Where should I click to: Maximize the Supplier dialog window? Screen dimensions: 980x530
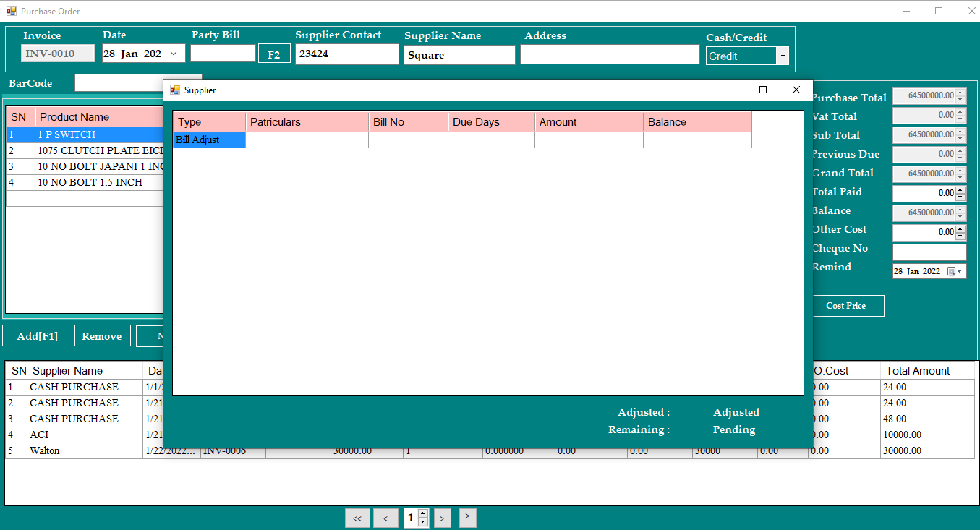(x=762, y=90)
